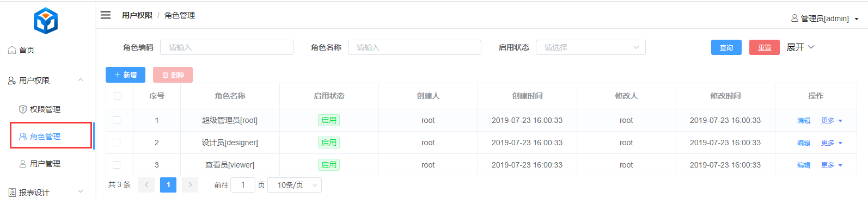Click the 角色编码 input field
868x198 pixels.
click(227, 47)
